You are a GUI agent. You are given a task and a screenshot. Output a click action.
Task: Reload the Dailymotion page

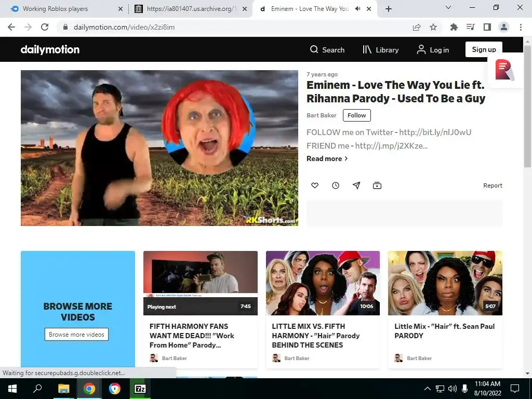(x=45, y=27)
